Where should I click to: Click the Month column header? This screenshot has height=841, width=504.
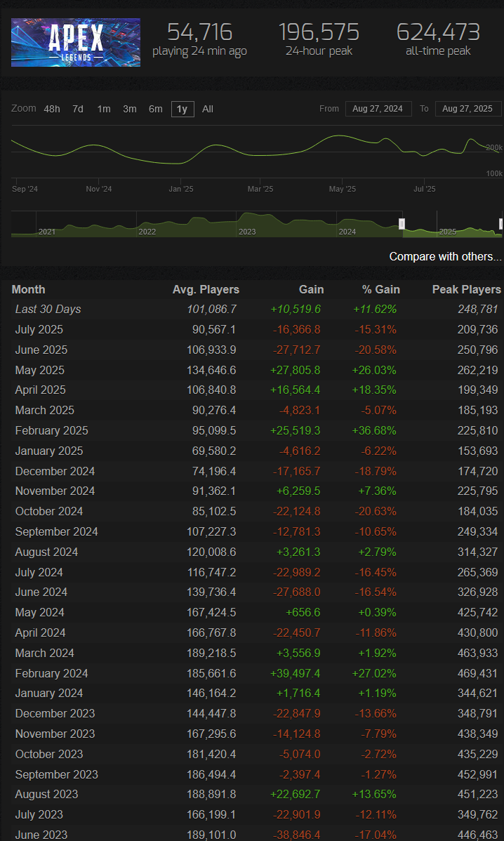tap(28, 290)
